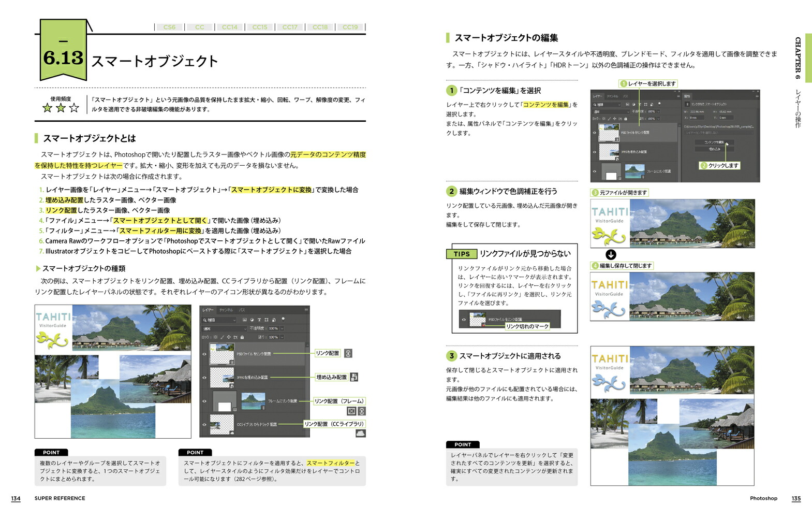The image size is (812, 518).
Task: Lock image pixels brush icon in four-layer panel
Action: [x=223, y=337]
